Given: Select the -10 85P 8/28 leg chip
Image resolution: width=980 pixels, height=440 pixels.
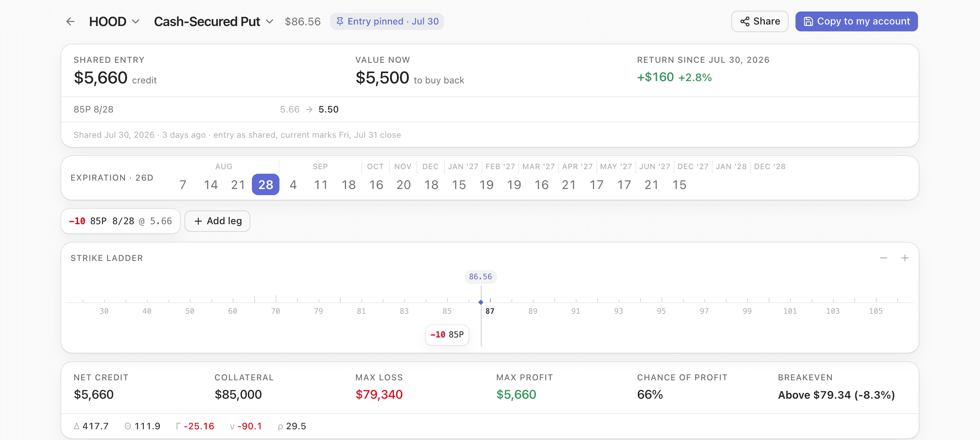Looking at the screenshot, I should tap(121, 221).
